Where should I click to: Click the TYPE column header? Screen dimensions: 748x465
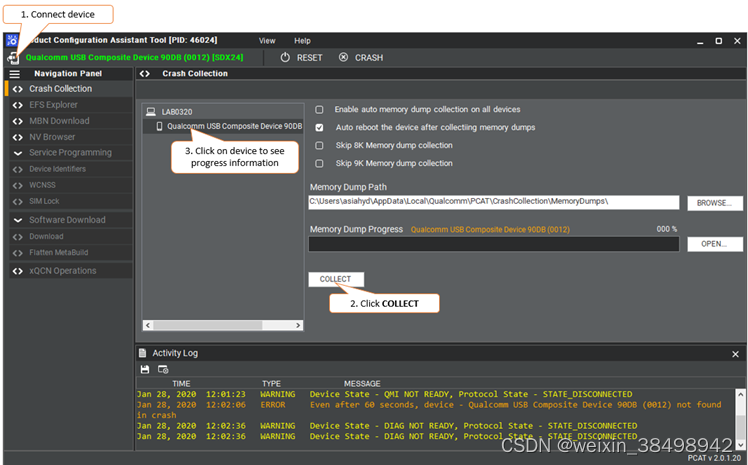271,384
